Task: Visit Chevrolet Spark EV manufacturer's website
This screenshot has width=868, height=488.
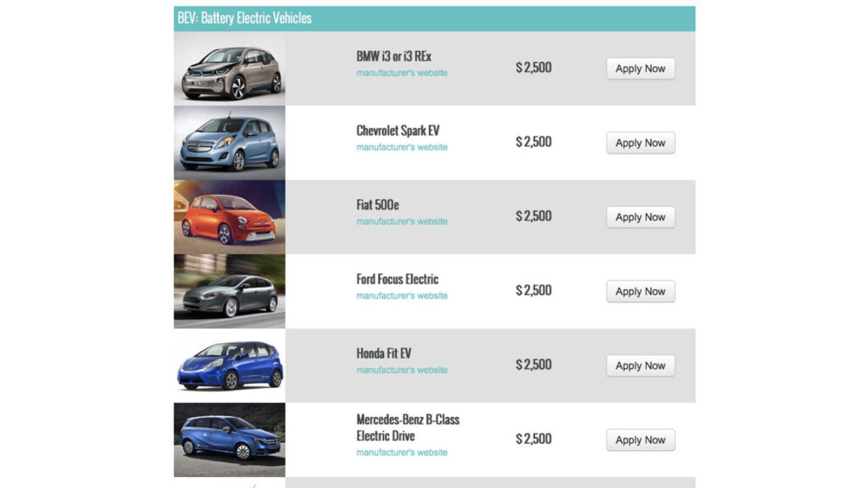Action: pyautogui.click(x=402, y=147)
